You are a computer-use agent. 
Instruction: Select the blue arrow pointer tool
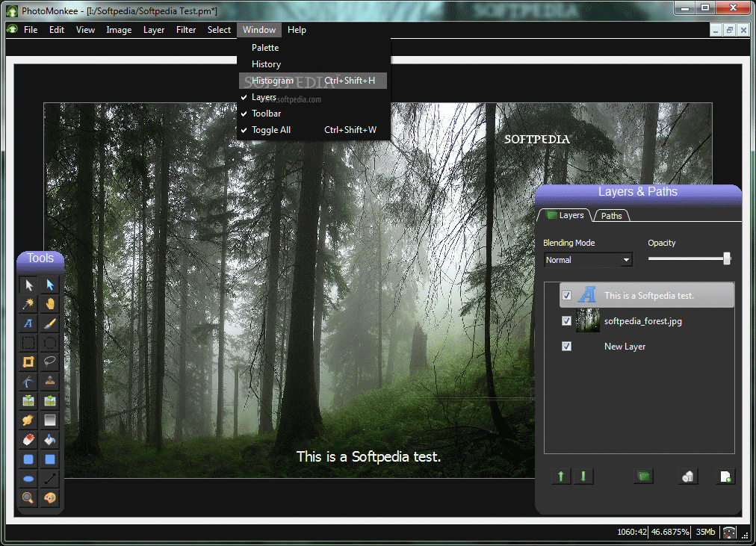tap(49, 285)
